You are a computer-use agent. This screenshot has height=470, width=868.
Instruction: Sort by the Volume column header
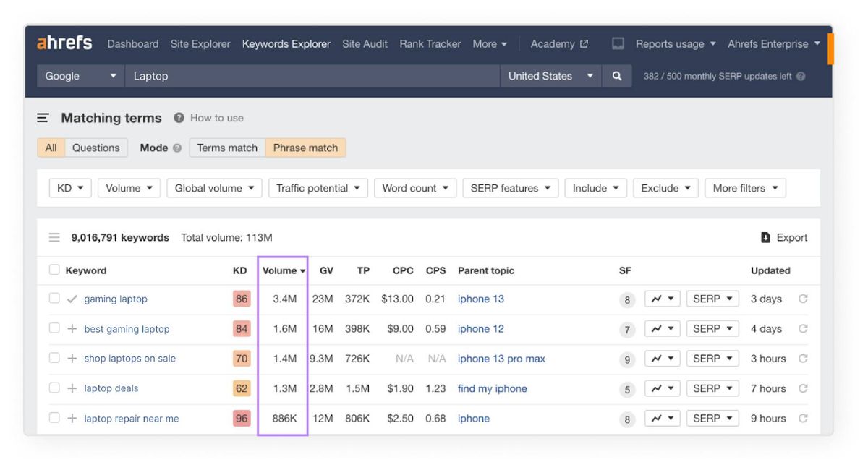(x=284, y=270)
